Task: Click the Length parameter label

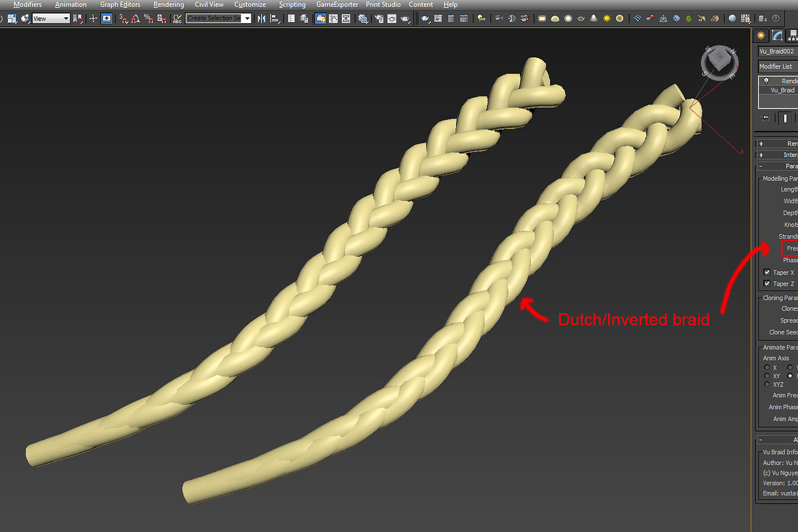Action: (x=789, y=190)
